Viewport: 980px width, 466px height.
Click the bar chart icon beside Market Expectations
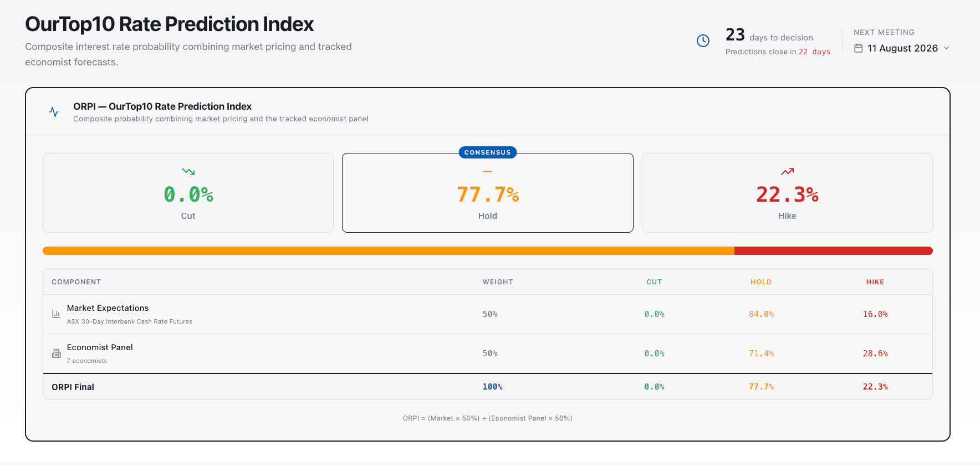pyautogui.click(x=56, y=314)
